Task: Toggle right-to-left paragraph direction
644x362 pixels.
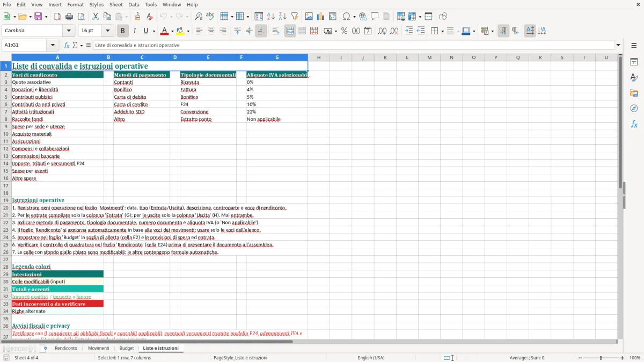Action: 515,31
